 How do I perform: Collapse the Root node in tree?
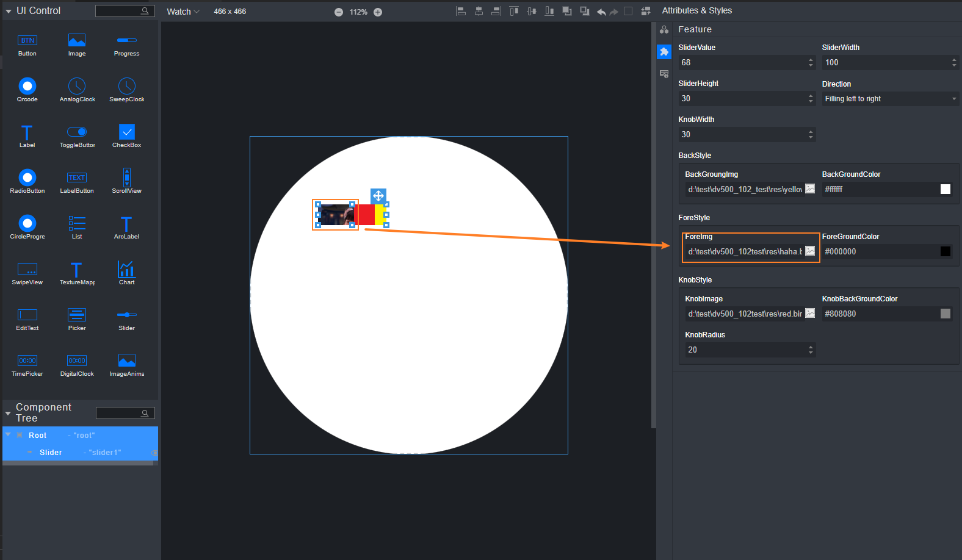(8, 435)
